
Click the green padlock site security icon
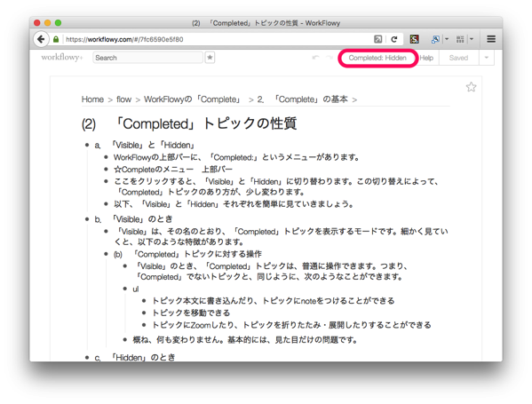coord(56,39)
